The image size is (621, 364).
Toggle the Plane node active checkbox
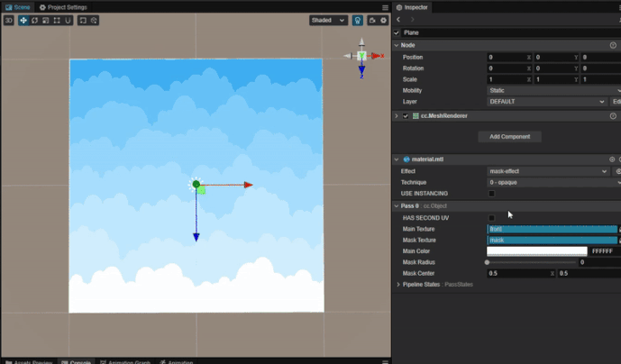(x=397, y=32)
